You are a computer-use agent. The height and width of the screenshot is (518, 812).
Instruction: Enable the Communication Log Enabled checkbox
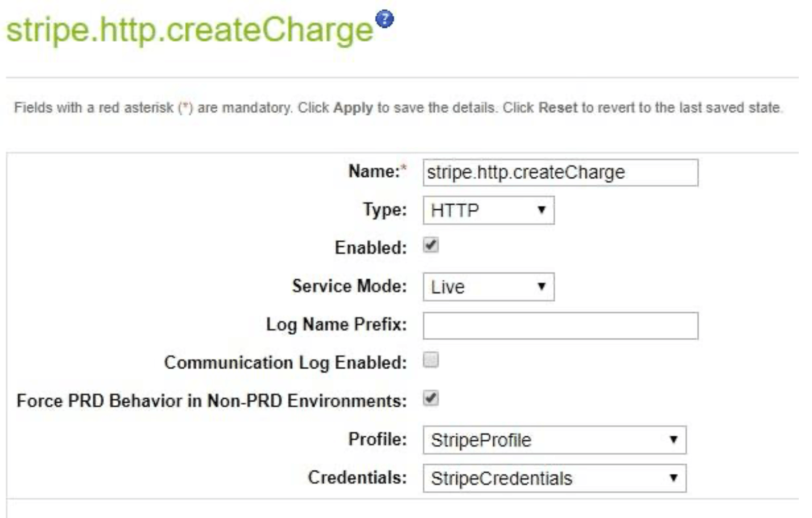click(431, 361)
